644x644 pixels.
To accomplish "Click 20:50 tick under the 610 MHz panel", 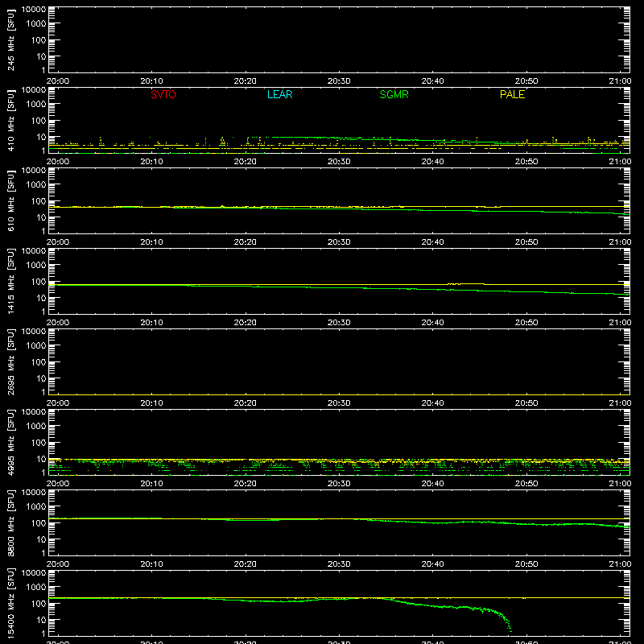I will (526, 242).
